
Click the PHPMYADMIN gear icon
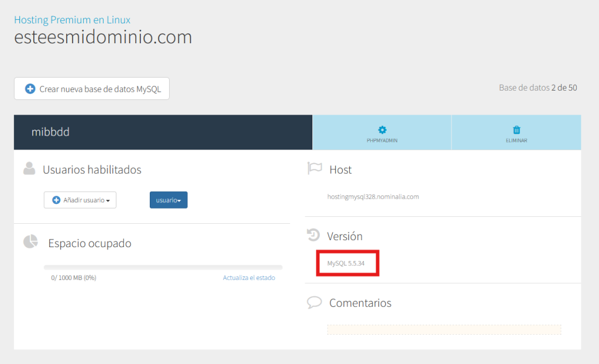click(x=382, y=130)
